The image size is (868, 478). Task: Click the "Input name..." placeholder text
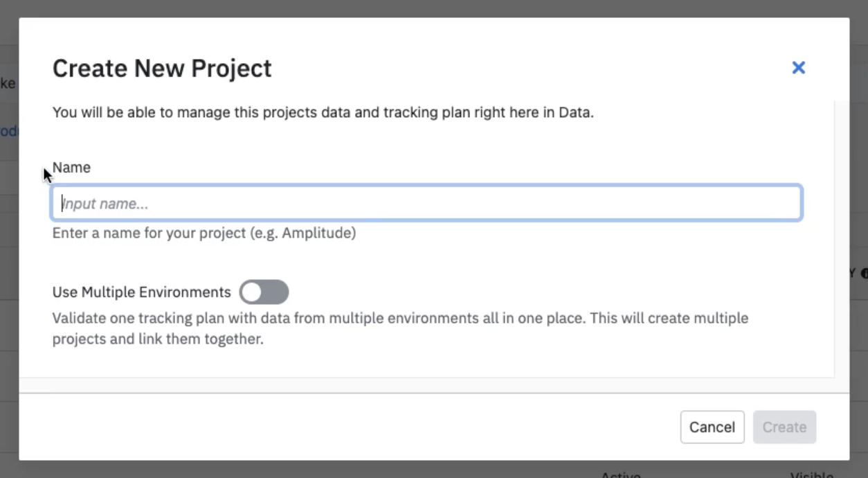coord(105,204)
